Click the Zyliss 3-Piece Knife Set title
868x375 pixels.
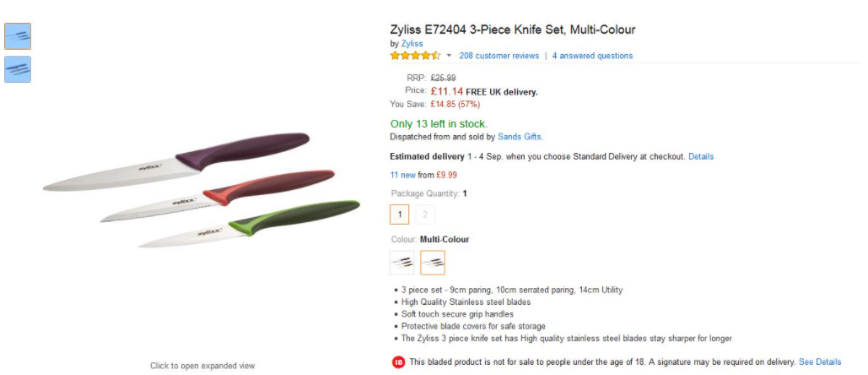pyautogui.click(x=512, y=30)
